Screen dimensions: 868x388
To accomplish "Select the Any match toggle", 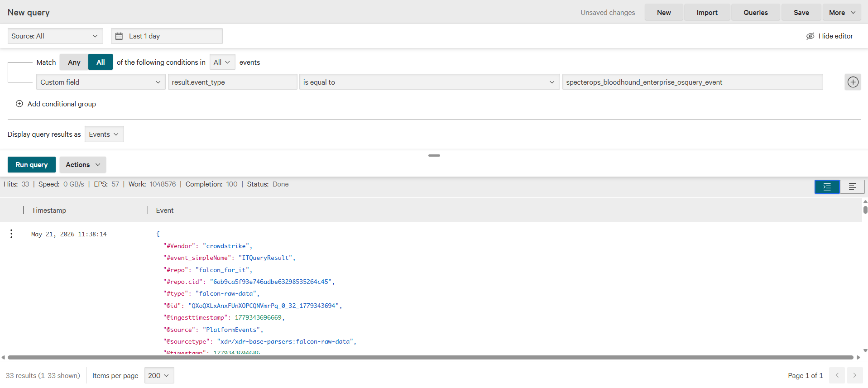I will pos(74,62).
